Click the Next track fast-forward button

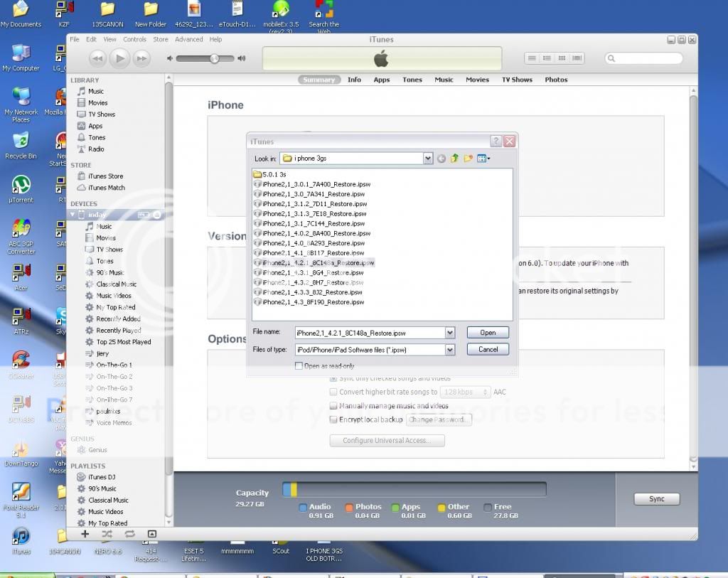[141, 58]
